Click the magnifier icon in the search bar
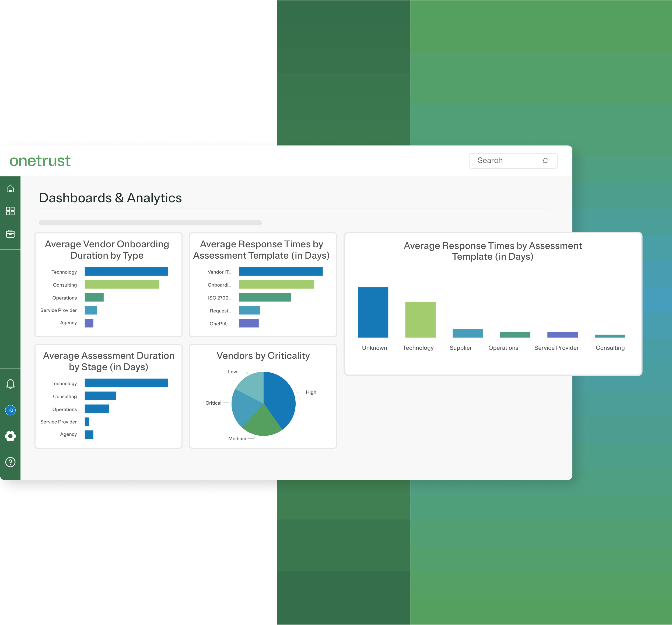Viewport: 672px width, 625px height. pos(545,161)
